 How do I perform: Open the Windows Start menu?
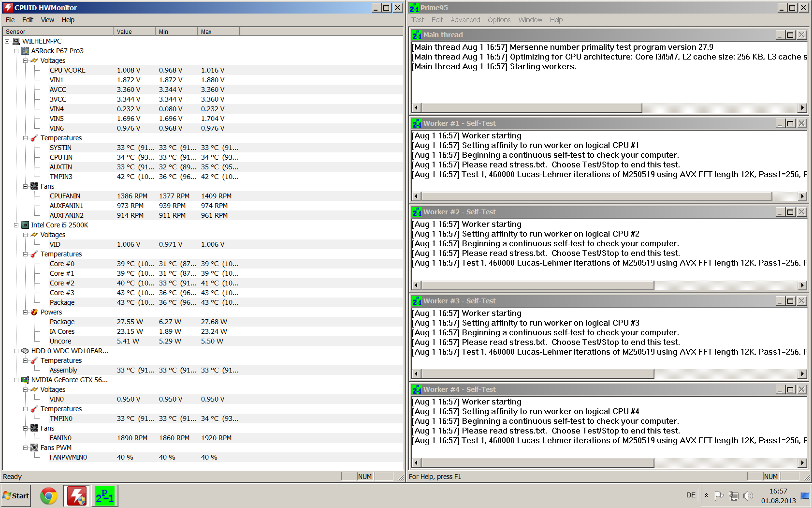click(x=15, y=496)
